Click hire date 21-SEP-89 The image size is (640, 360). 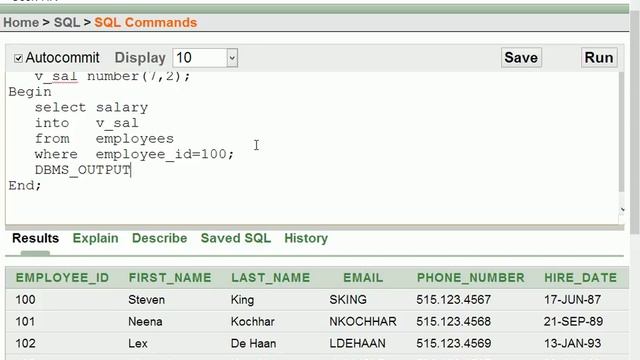[573, 321]
